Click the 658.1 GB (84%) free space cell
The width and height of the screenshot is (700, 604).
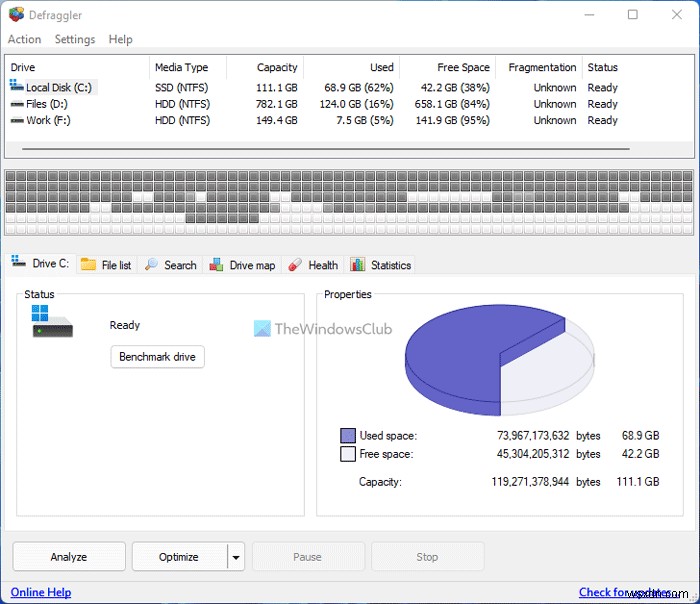pyautogui.click(x=452, y=104)
